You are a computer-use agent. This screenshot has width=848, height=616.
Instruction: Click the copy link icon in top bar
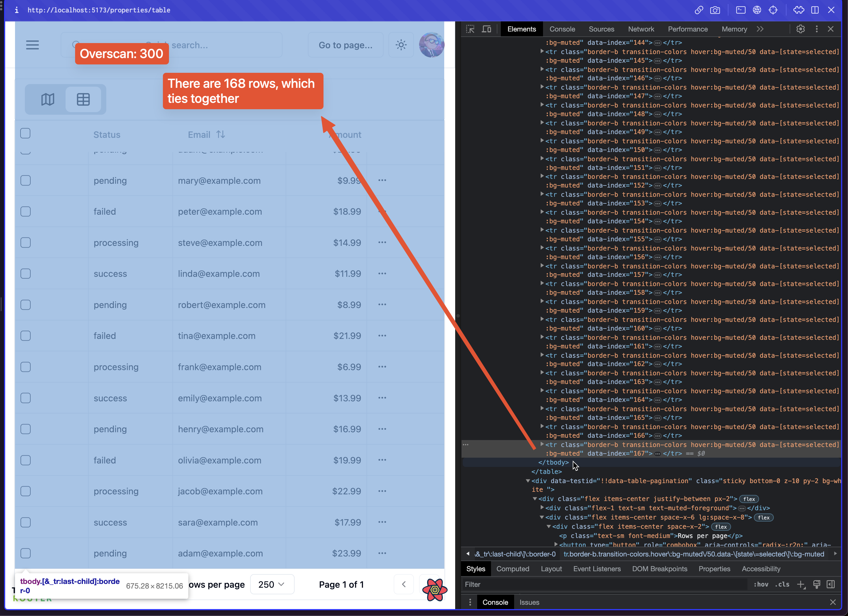point(699,10)
